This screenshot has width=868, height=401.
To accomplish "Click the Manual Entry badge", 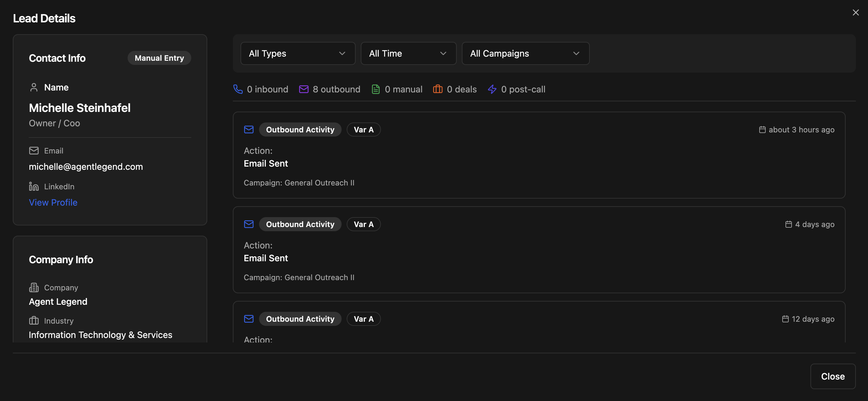I will pos(159,58).
